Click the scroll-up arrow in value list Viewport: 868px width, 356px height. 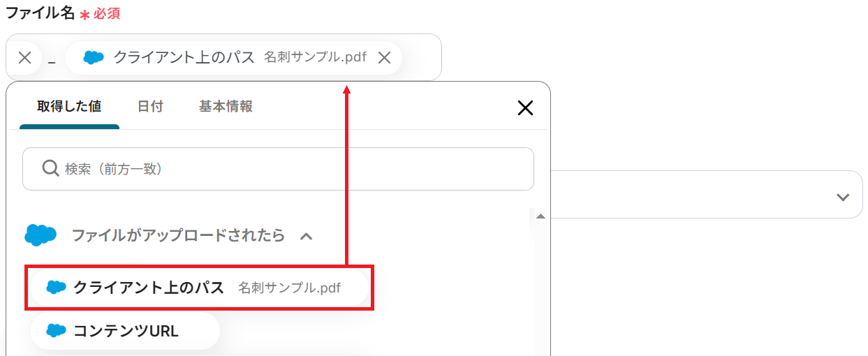click(539, 216)
